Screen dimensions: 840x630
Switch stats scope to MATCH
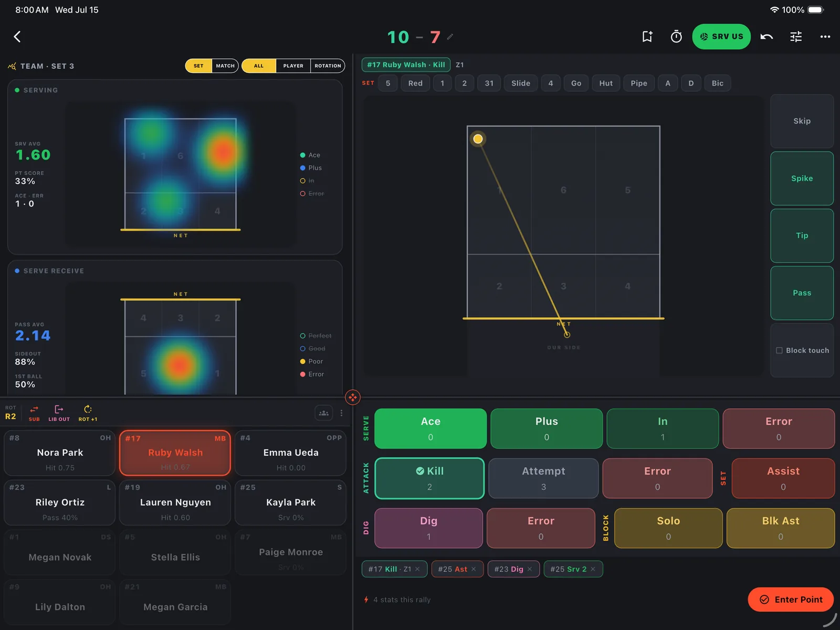[x=225, y=66]
